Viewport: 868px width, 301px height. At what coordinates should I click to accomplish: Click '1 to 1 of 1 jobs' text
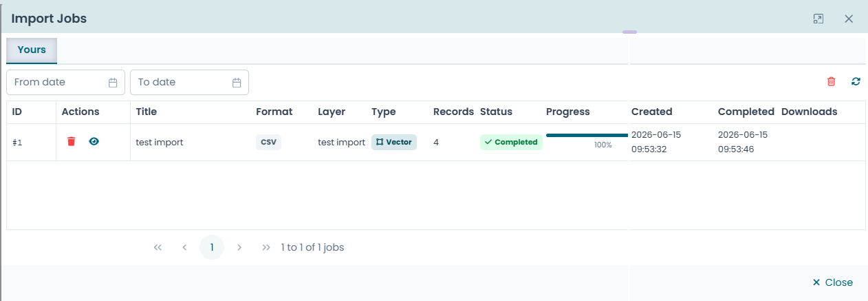(313, 247)
